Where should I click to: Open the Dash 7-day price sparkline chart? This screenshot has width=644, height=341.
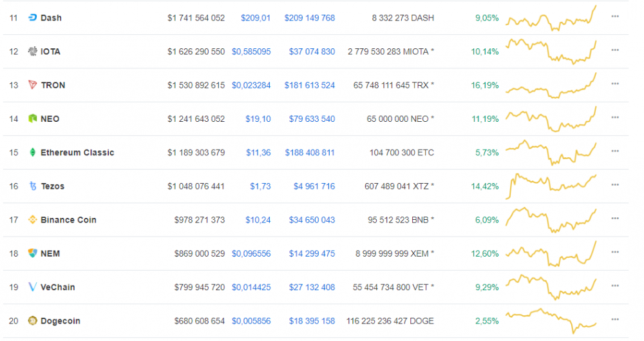point(551,18)
